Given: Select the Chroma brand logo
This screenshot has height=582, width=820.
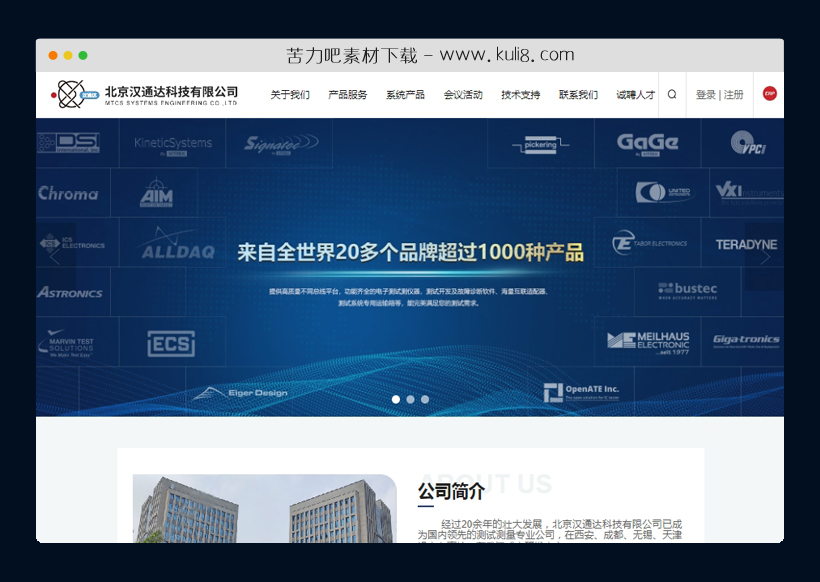Looking at the screenshot, I should click(x=68, y=193).
